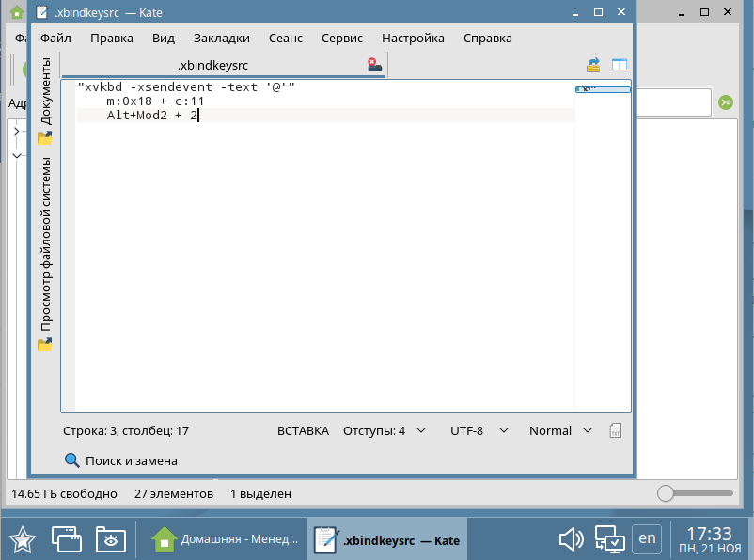Image resolution: width=754 pixels, height=560 pixels.
Task: Open the UTF-8 encoding dropdown
Action: (x=479, y=430)
